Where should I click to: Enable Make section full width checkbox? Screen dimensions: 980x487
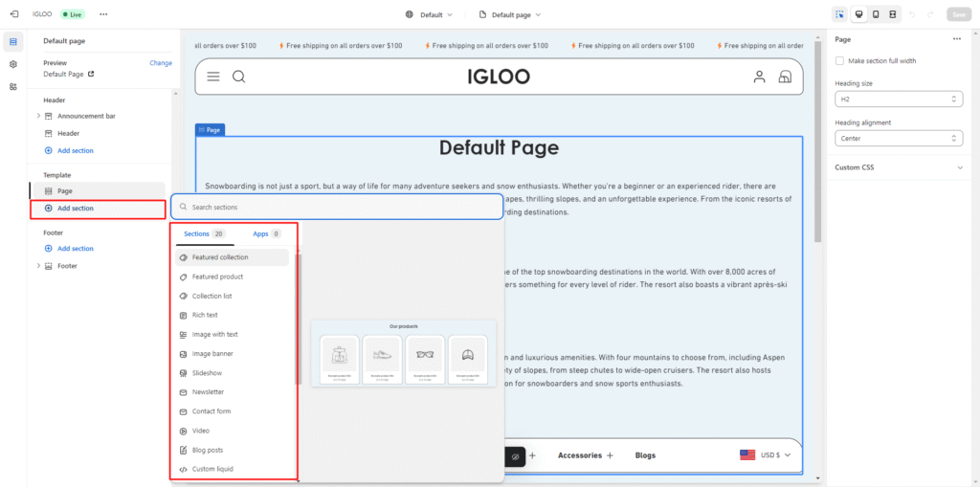tap(839, 61)
